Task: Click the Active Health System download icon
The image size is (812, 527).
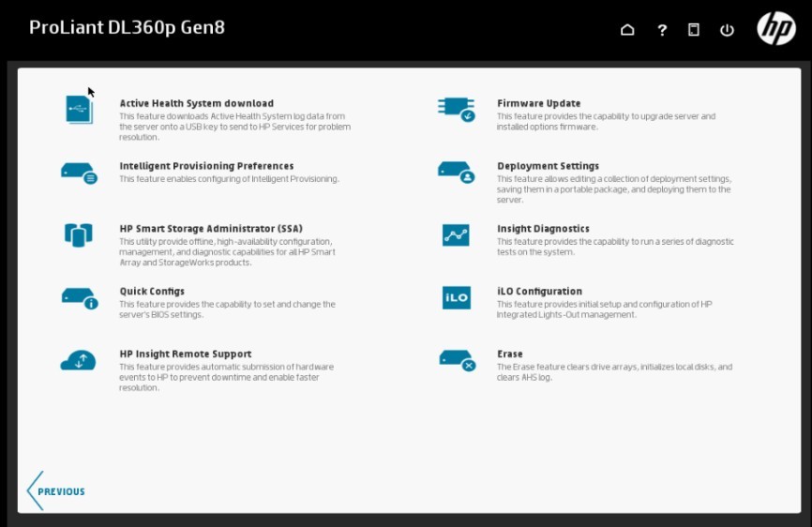Action: 80,110
